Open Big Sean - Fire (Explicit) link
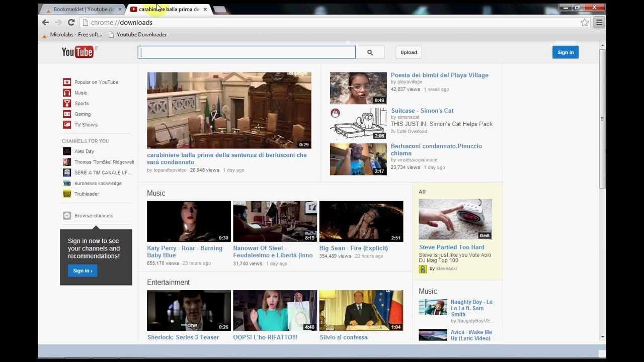This screenshot has width=644, height=362. click(353, 248)
